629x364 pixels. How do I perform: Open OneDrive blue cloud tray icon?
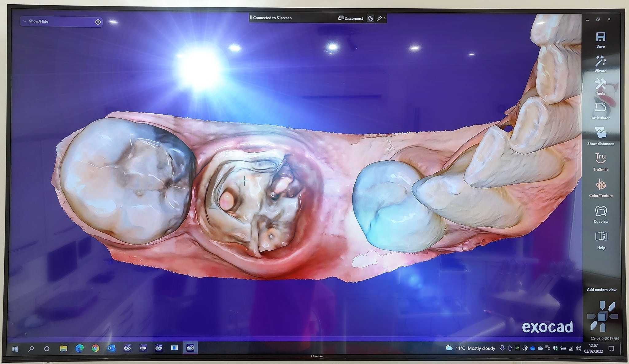(x=533, y=348)
